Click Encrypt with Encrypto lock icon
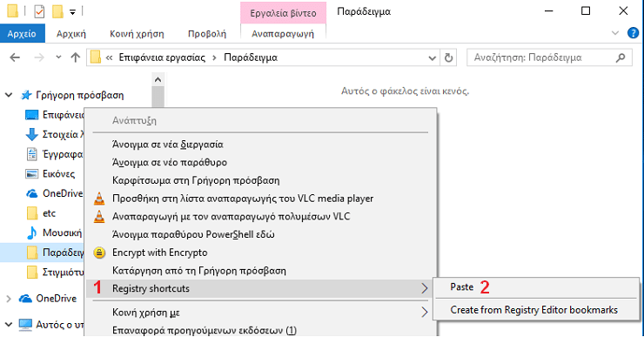The image size is (644, 337). [99, 253]
